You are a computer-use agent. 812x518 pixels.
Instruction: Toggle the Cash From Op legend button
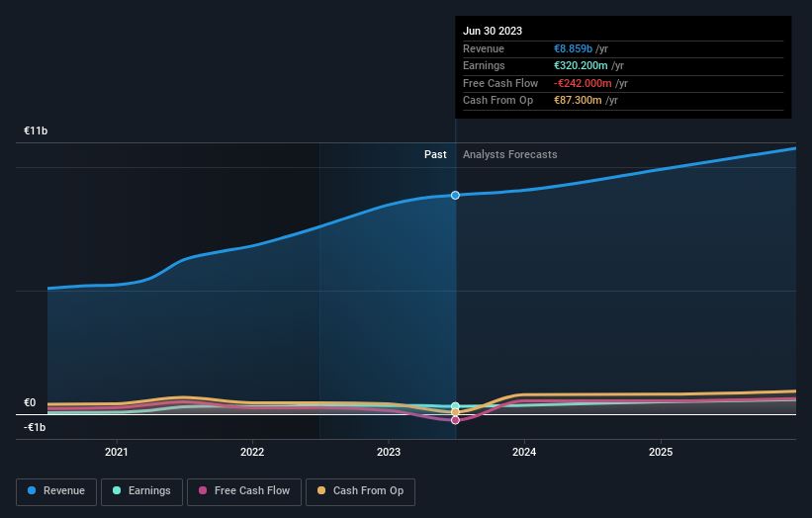(360, 491)
